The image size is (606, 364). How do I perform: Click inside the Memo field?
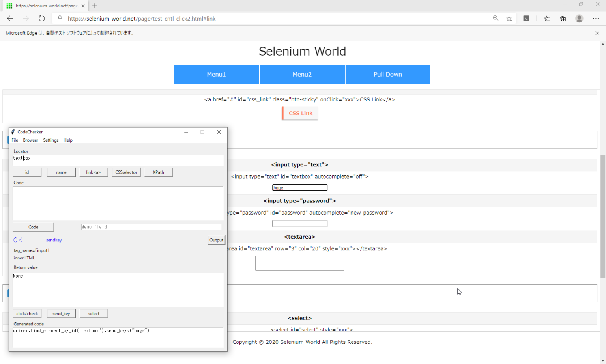[151, 226]
